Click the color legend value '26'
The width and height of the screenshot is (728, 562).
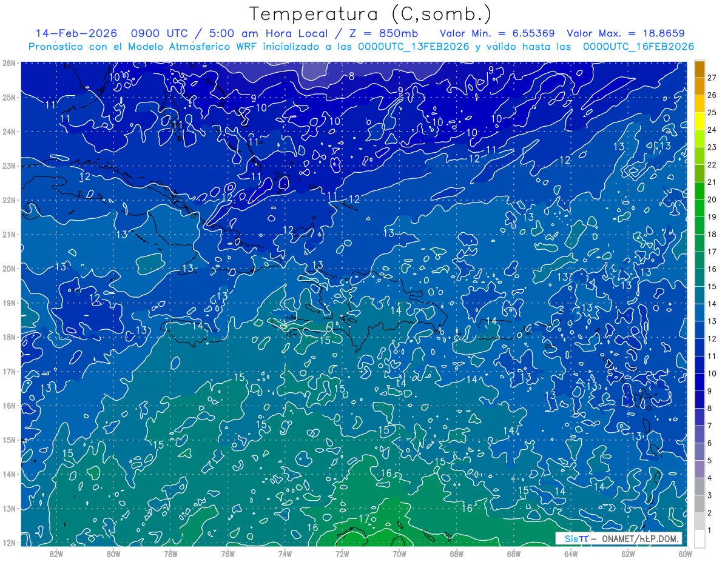point(712,95)
